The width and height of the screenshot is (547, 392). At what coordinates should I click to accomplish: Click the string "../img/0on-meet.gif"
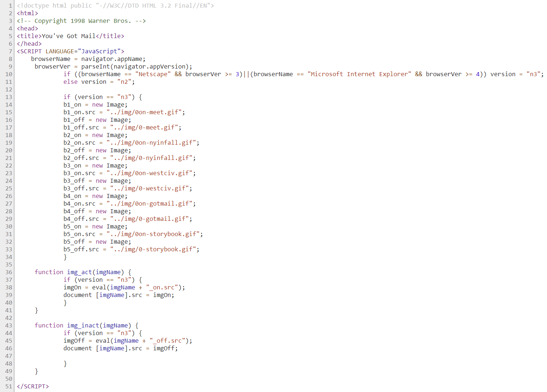pos(144,112)
